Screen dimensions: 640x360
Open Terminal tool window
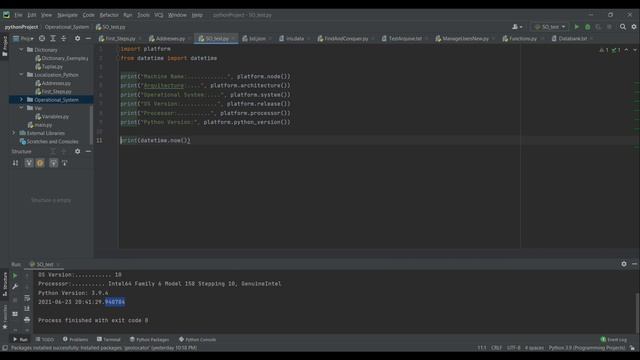pyautogui.click(x=109, y=340)
